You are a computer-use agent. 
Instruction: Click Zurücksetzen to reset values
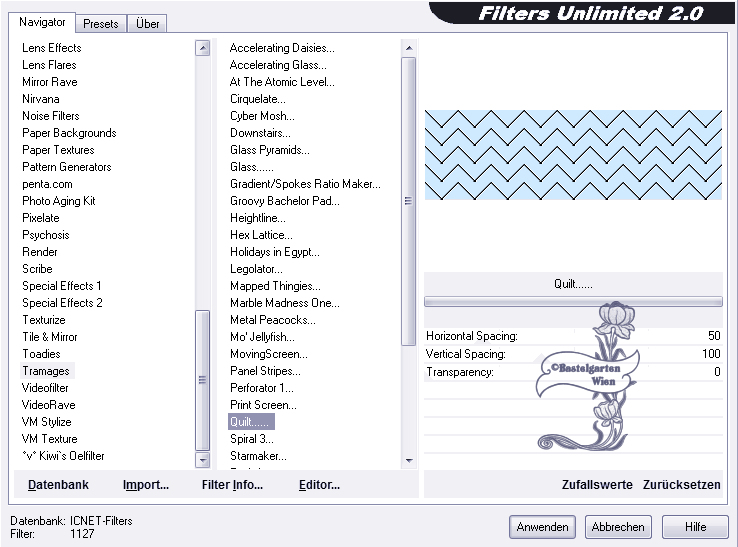pyautogui.click(x=682, y=485)
